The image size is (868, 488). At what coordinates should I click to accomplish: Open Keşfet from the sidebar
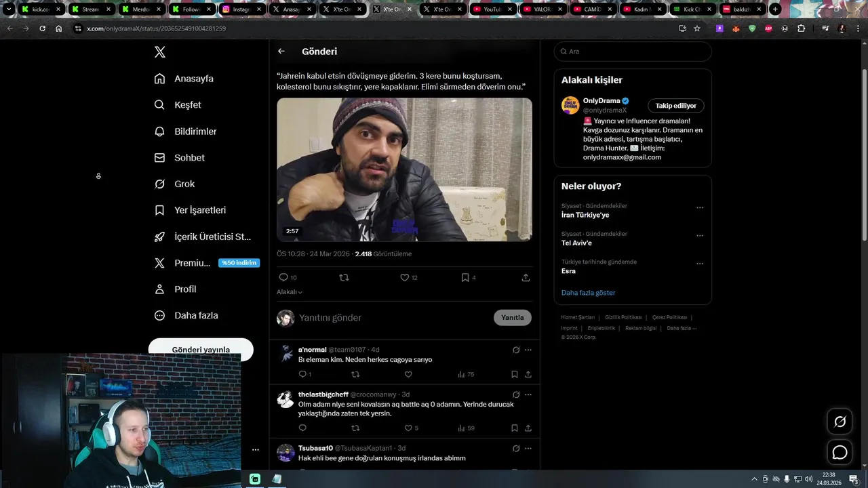click(x=178, y=105)
